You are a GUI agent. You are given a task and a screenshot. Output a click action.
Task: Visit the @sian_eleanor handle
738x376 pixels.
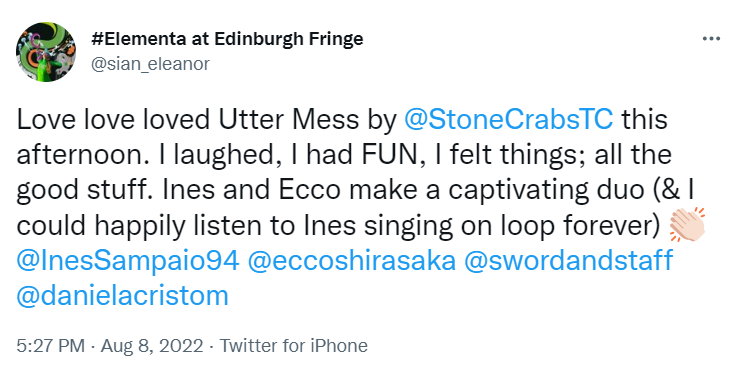point(150,64)
